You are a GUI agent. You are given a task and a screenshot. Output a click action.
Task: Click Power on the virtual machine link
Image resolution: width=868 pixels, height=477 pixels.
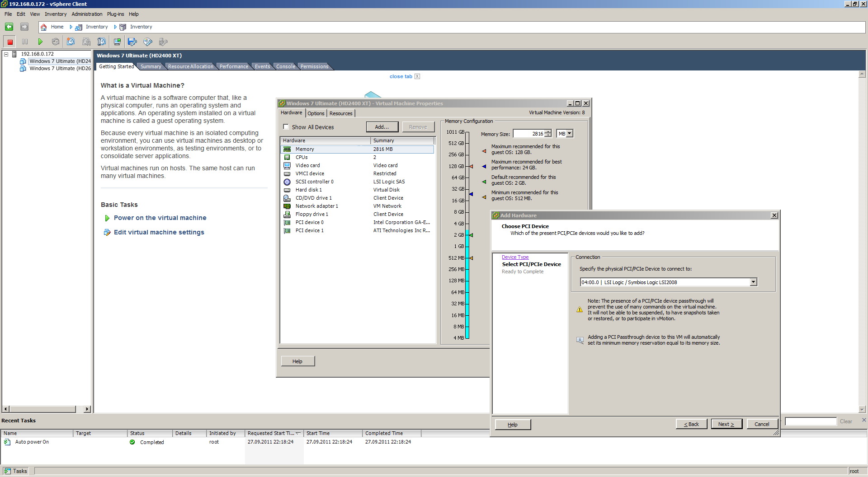coord(160,218)
